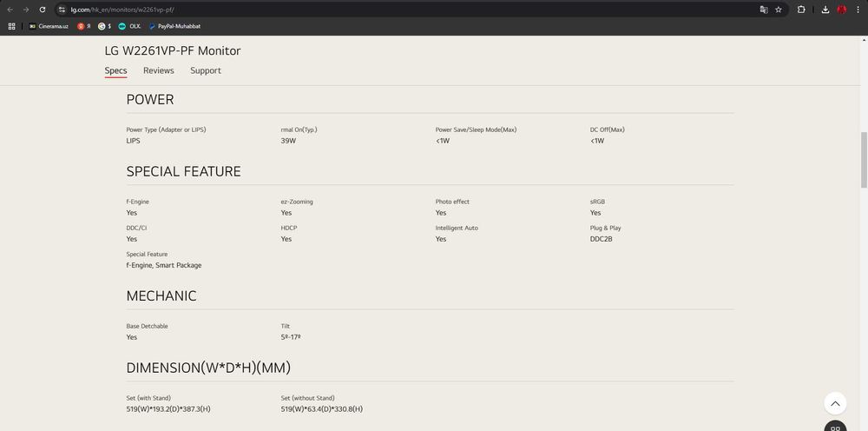The height and width of the screenshot is (431, 868).
Task: Go back to the previous page
Action: (x=10, y=10)
